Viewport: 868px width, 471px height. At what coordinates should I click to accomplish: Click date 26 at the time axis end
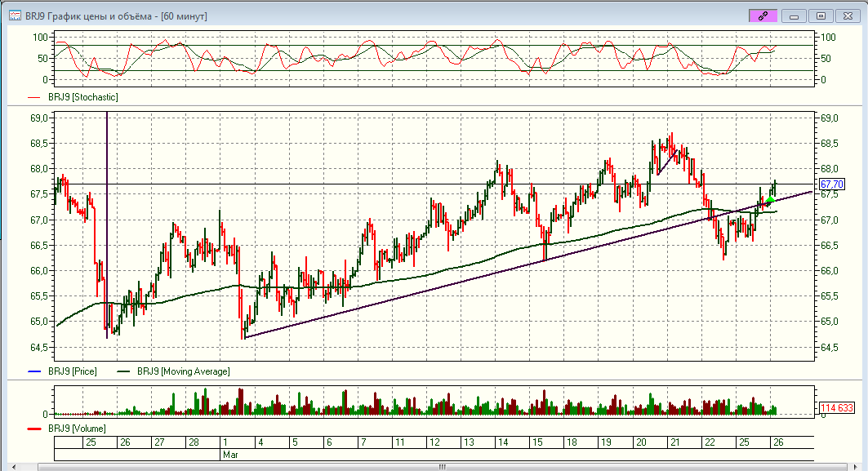point(778,442)
